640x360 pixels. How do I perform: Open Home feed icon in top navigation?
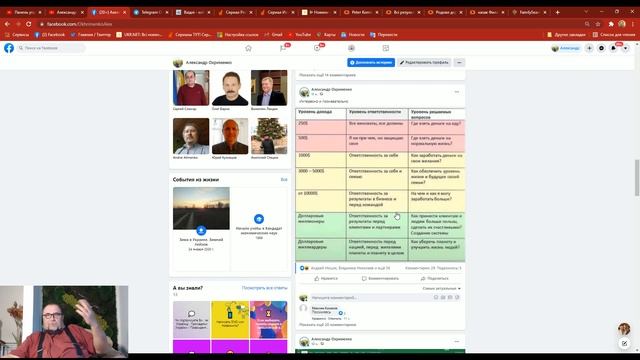pyautogui.click(x=248, y=48)
